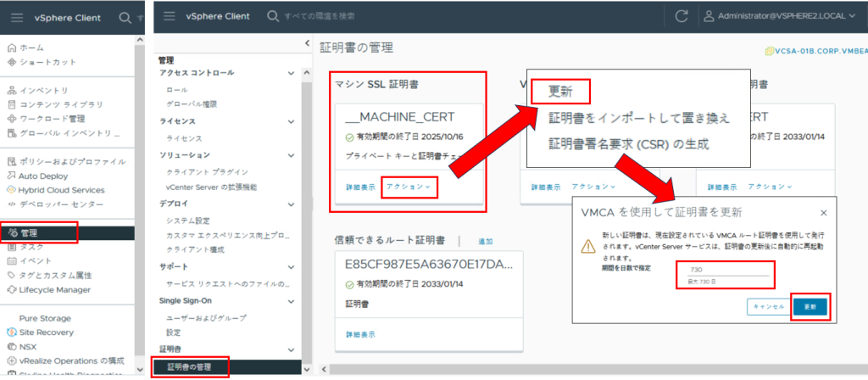Open グローバル インベントリ in the left menu
This screenshot has width=868, height=380.
pyautogui.click(x=64, y=133)
